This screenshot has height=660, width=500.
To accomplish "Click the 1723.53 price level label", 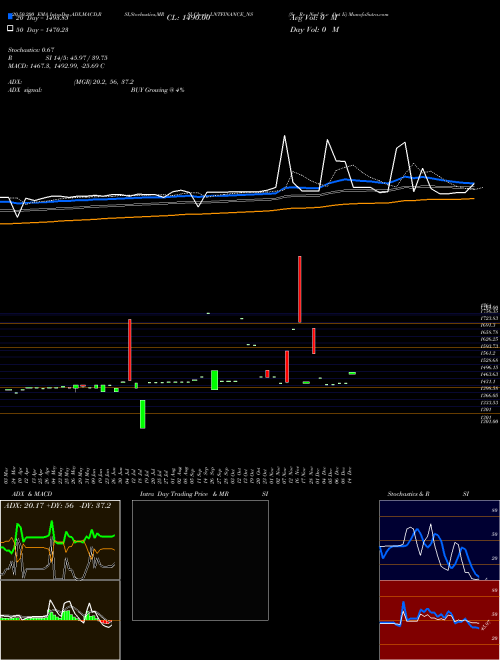I will [489, 318].
